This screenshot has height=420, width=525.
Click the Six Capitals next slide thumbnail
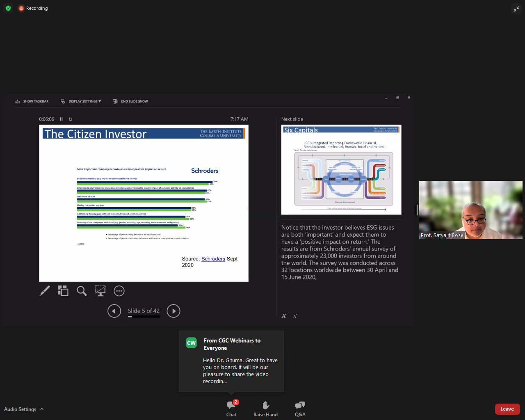(x=341, y=169)
